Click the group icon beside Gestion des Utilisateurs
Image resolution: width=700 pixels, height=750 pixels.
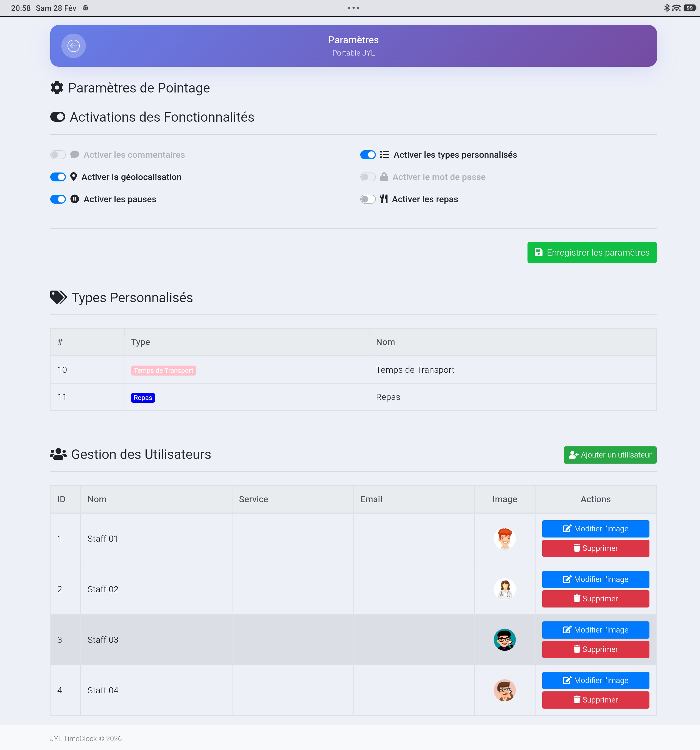(x=58, y=454)
